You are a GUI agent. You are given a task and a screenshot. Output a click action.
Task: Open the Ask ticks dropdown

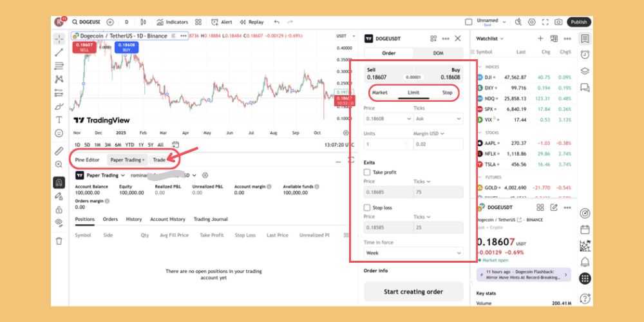(x=437, y=119)
